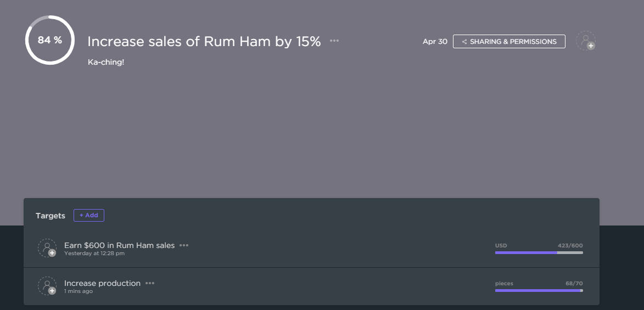
Task: Click the 84% goal progress circle
Action: pyautogui.click(x=49, y=40)
